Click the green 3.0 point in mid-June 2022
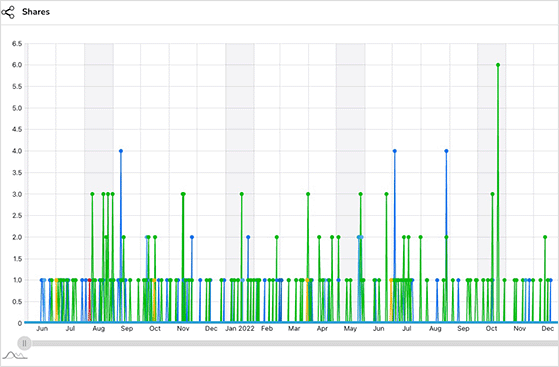 point(386,194)
